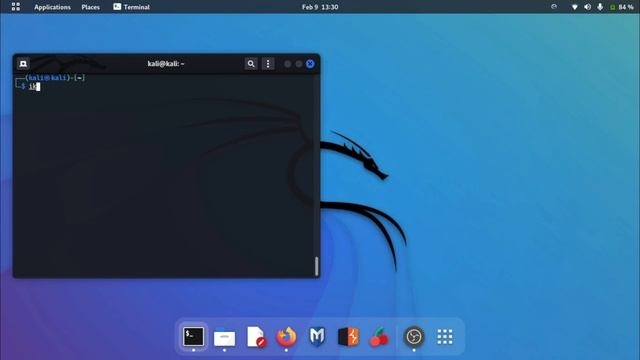
Task: Click the volume speaker icon
Action: click(x=587, y=7)
